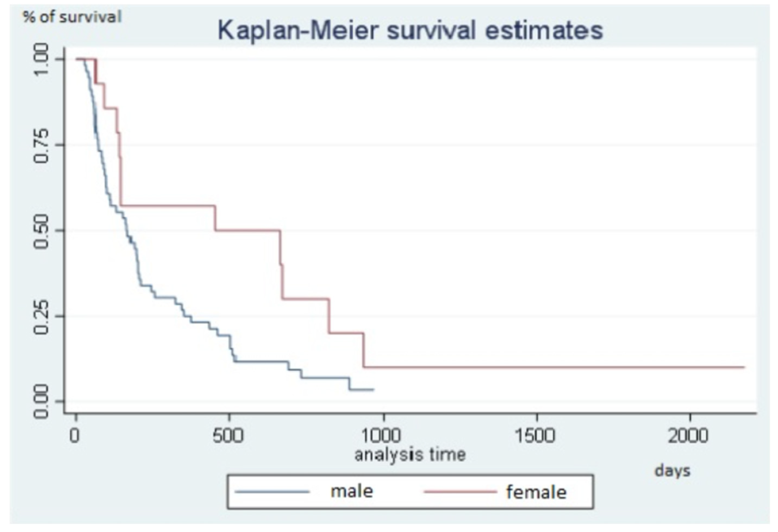Viewport: 778px width, 532px height.
Task: Select the 'female' legend label
Action: [536, 492]
